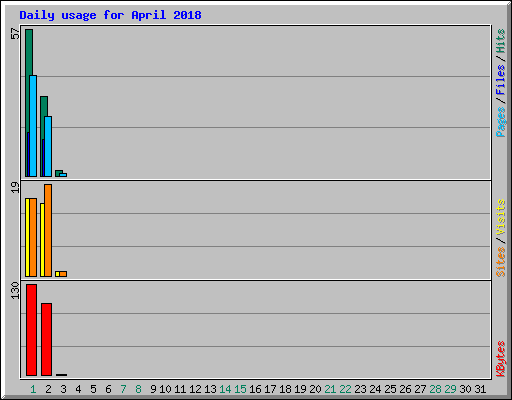
Task: Click the day '18' axis label
Action: 285,389
